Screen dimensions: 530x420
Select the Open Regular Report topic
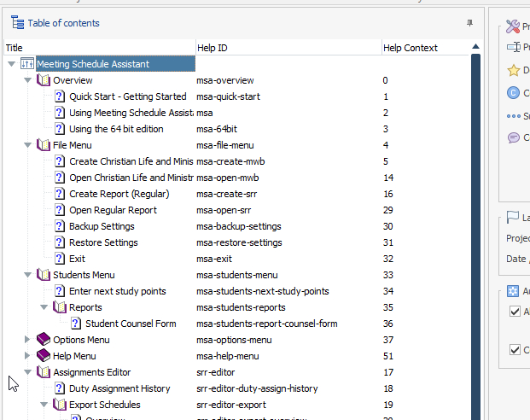[x=113, y=210]
